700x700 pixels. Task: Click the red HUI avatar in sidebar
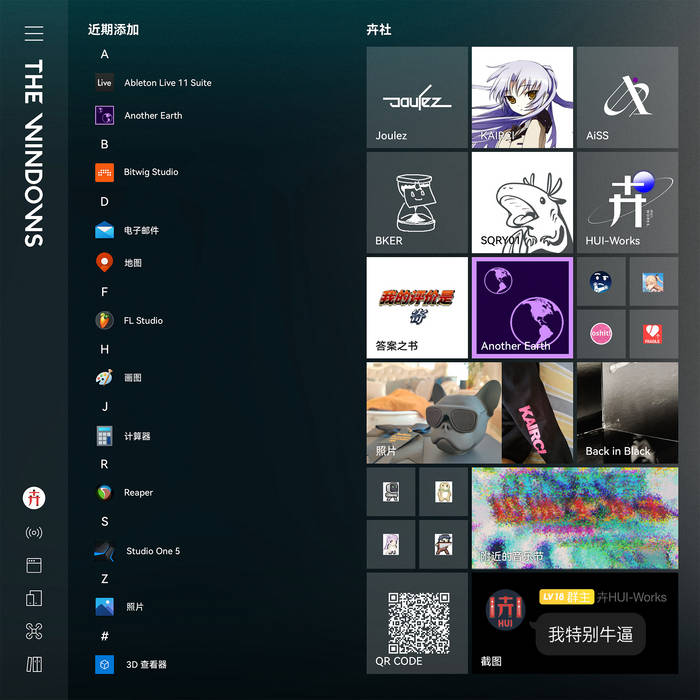34,498
